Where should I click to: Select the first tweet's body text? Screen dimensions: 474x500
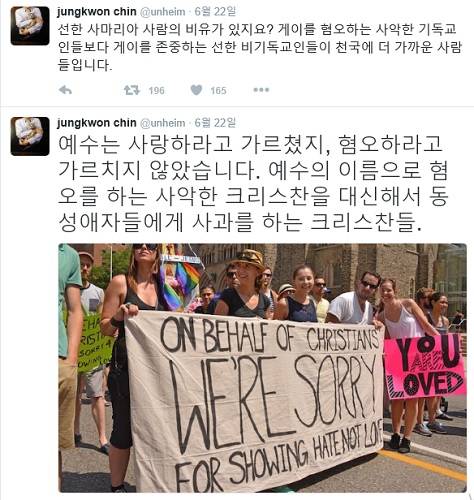[x=260, y=47]
